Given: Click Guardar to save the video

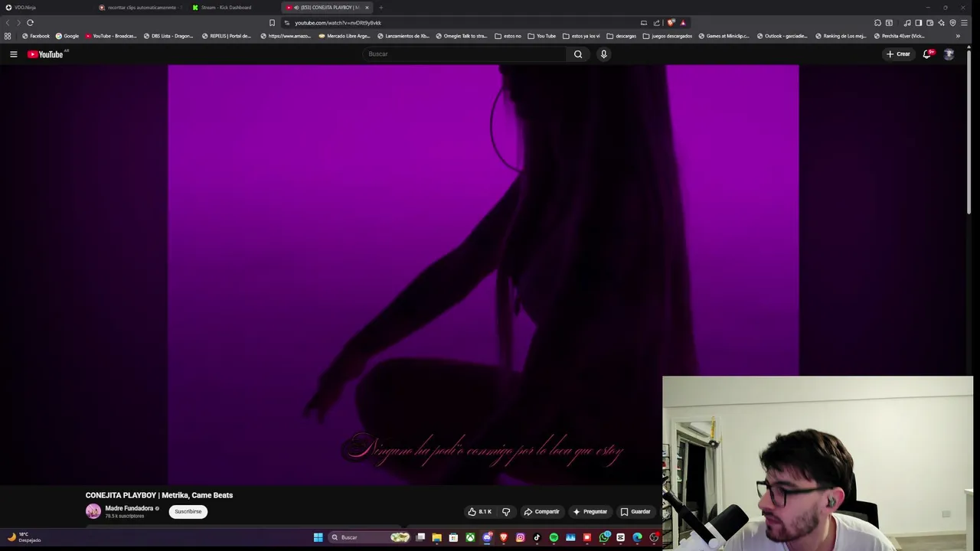Looking at the screenshot, I should pyautogui.click(x=635, y=512).
